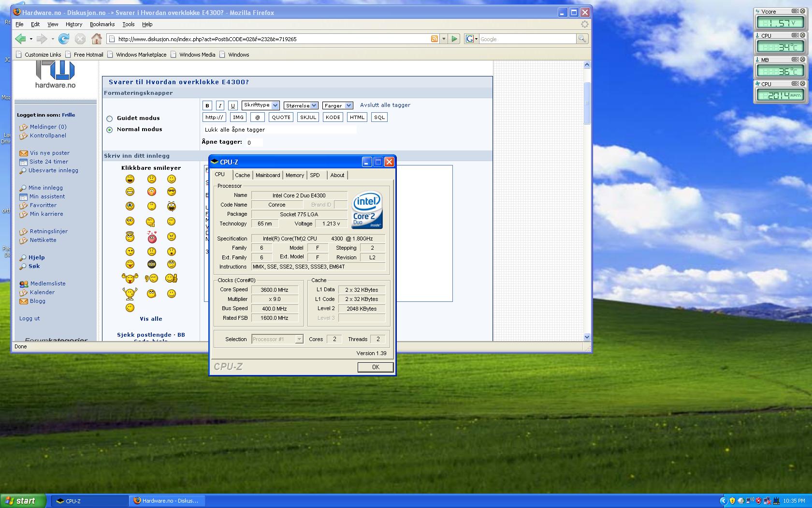Switch to the Hardware.no Firefox taskbar button
The height and width of the screenshot is (508, 812).
(167, 501)
